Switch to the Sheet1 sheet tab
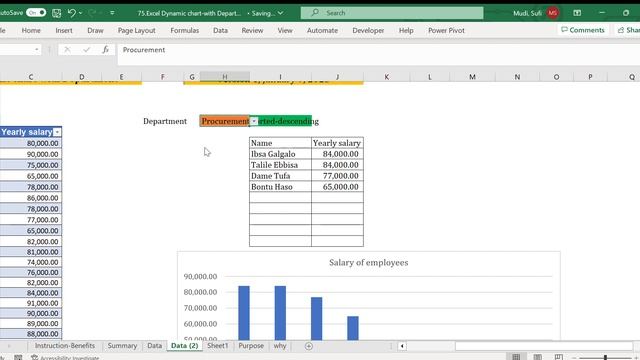 [218, 346]
